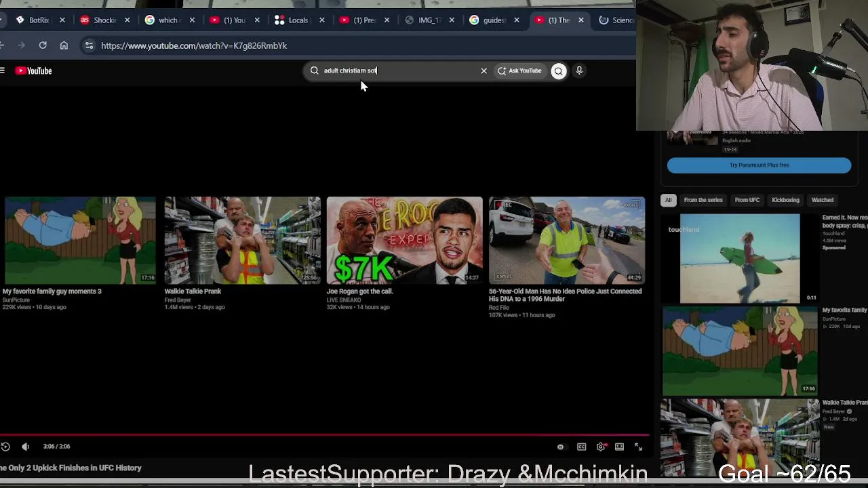Click the 'The Only 2 Upkick Finishes' video title

tap(71, 468)
